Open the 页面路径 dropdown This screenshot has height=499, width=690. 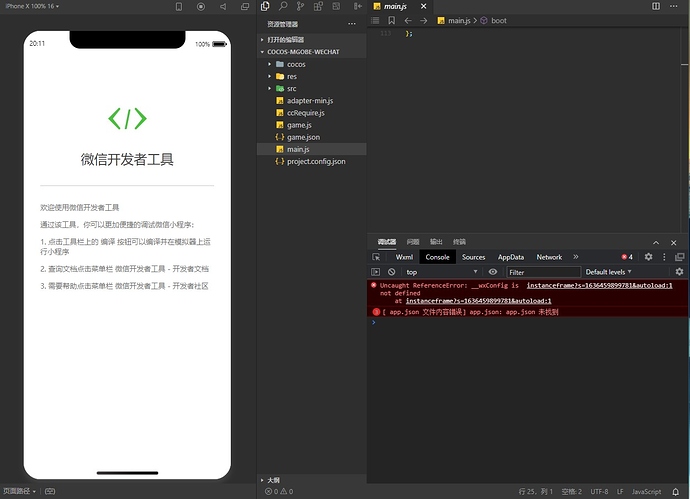tap(19, 491)
